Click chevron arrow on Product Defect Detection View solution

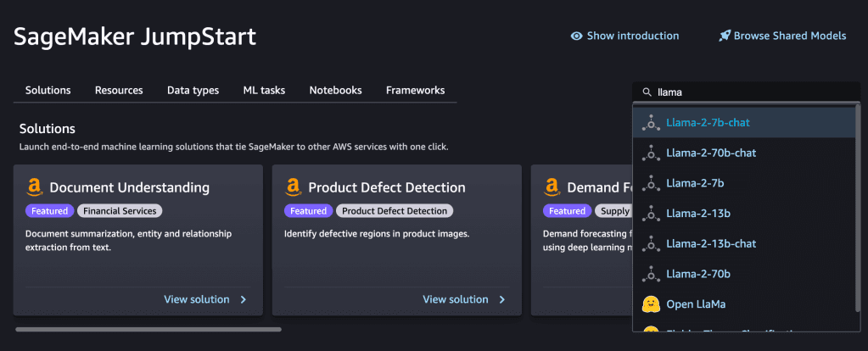point(502,299)
